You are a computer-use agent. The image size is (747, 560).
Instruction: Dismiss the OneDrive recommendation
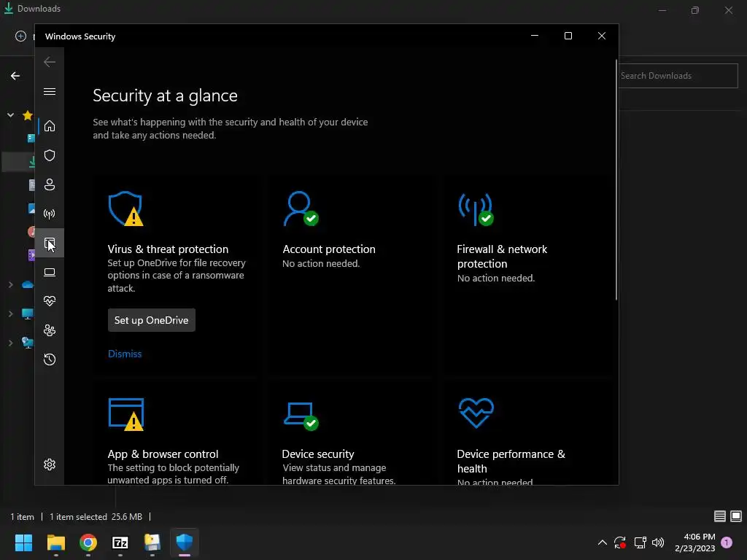point(125,354)
